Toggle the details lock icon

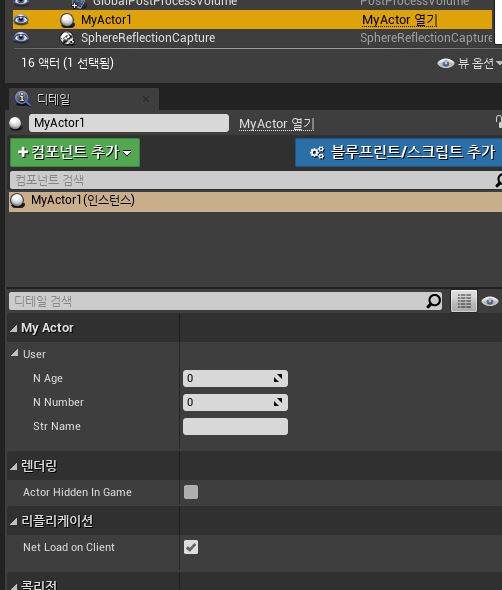(498, 122)
